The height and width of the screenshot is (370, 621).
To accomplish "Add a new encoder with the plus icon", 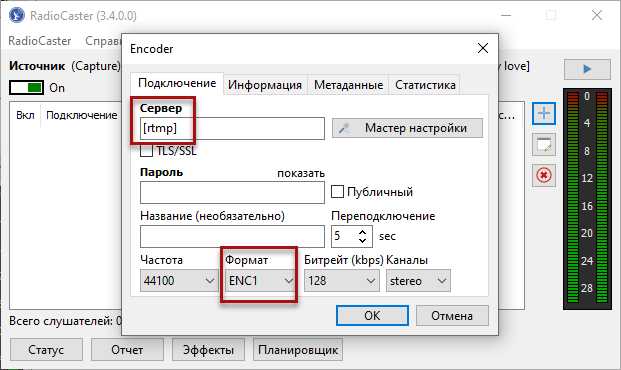I will click(x=544, y=113).
